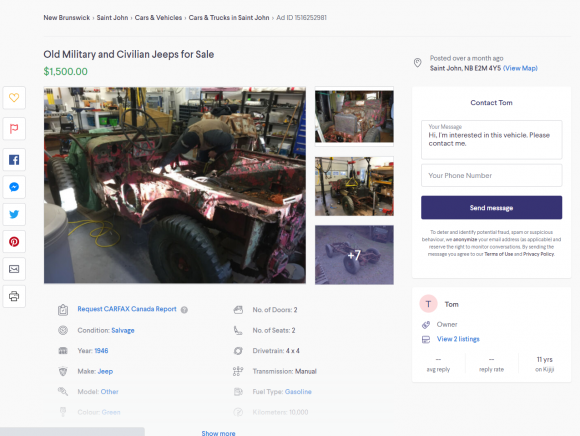Share listing via Messenger icon
This screenshot has height=436, width=580.
pyautogui.click(x=14, y=187)
